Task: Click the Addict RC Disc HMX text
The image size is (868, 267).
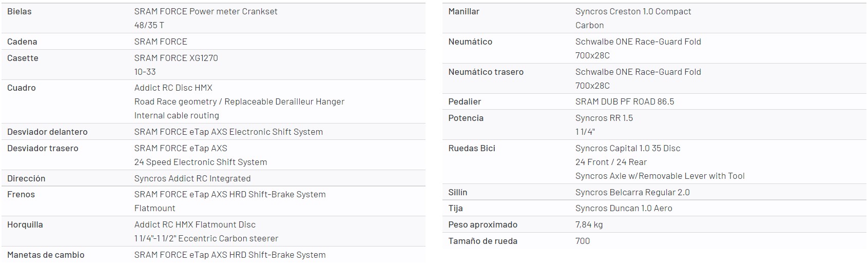Action: [x=173, y=88]
